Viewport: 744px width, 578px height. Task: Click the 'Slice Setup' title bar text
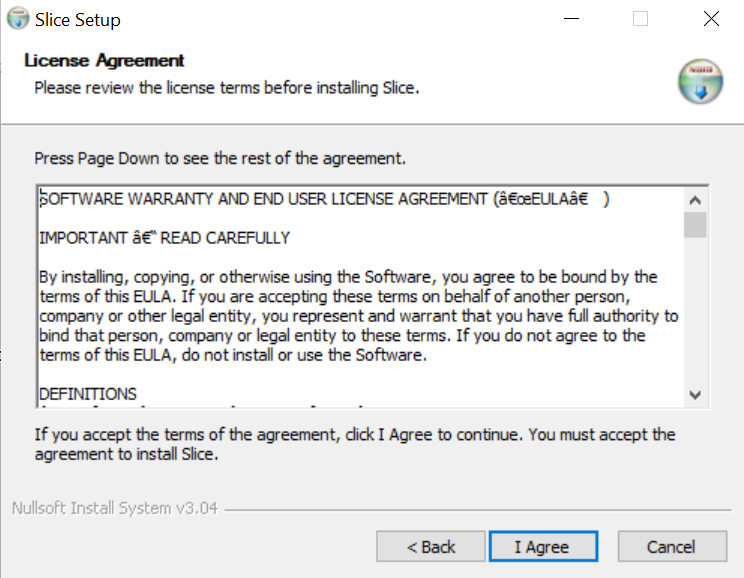tap(78, 19)
